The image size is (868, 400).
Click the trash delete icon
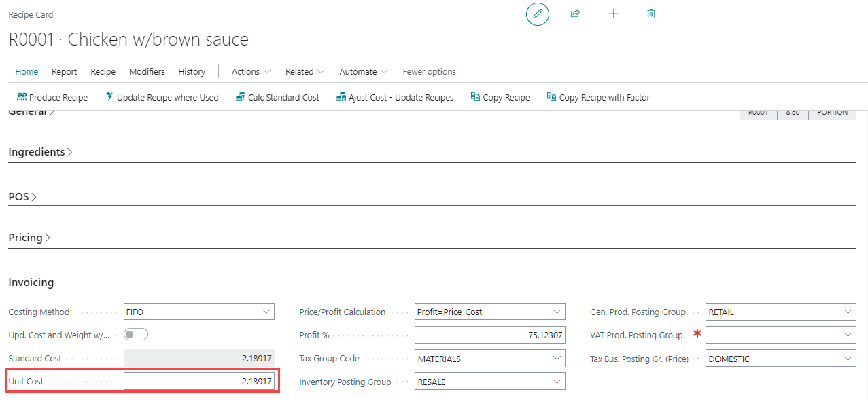[x=651, y=14]
